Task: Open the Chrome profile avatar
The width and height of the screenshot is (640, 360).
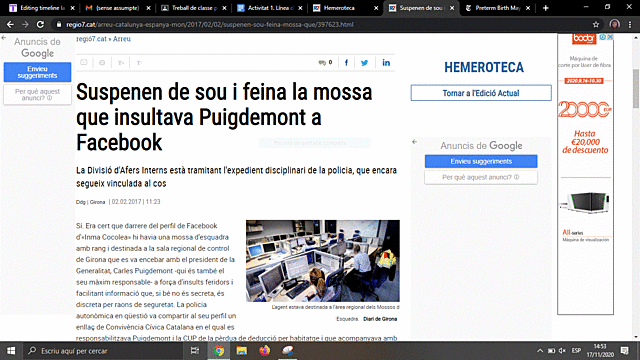Action: click(615, 24)
